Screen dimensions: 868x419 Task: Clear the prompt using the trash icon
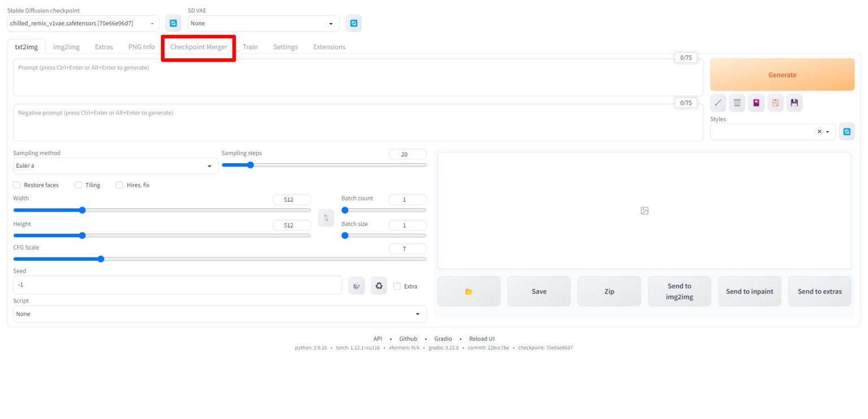coord(737,102)
